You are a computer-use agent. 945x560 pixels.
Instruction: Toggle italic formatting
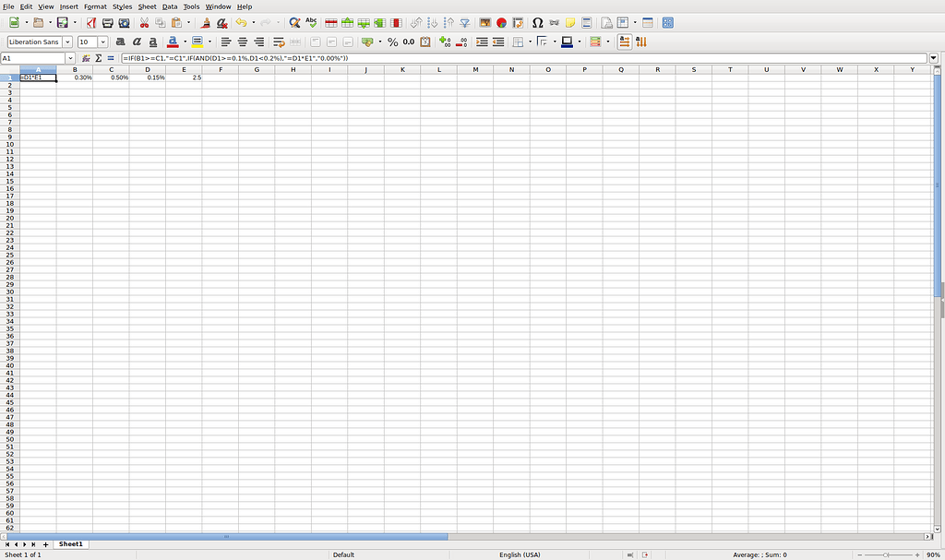point(136,42)
